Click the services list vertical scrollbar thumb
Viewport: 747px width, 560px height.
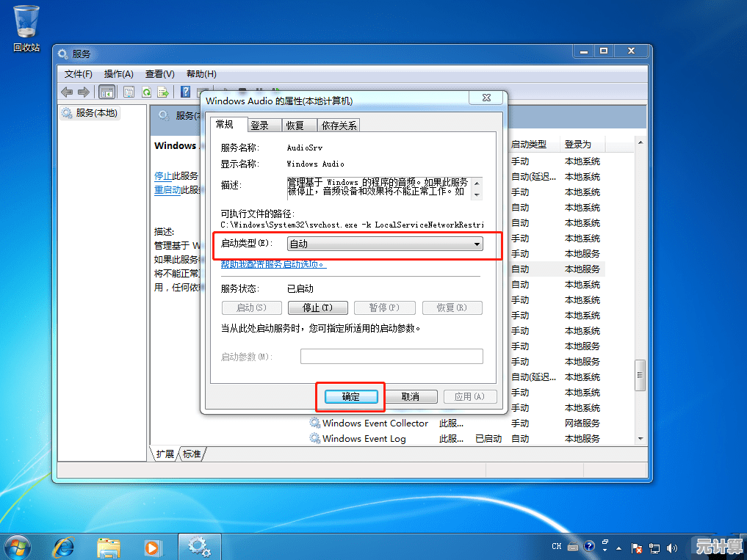[640, 374]
